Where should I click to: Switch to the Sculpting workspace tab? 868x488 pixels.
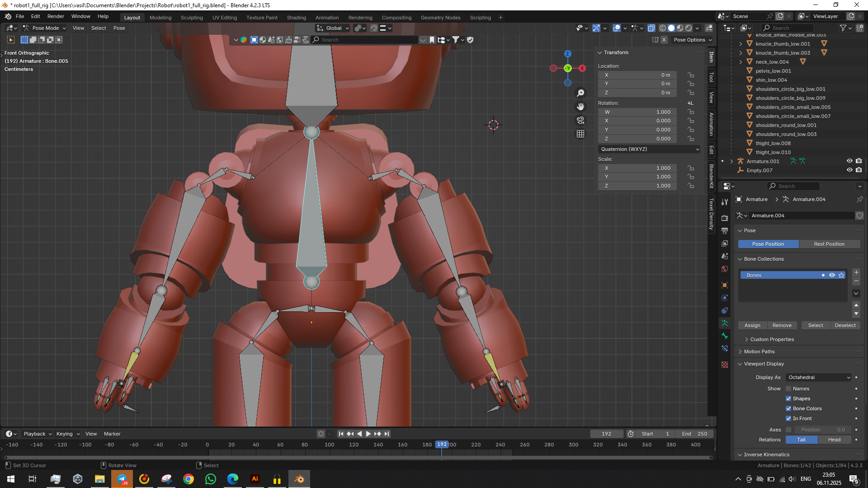click(x=192, y=18)
